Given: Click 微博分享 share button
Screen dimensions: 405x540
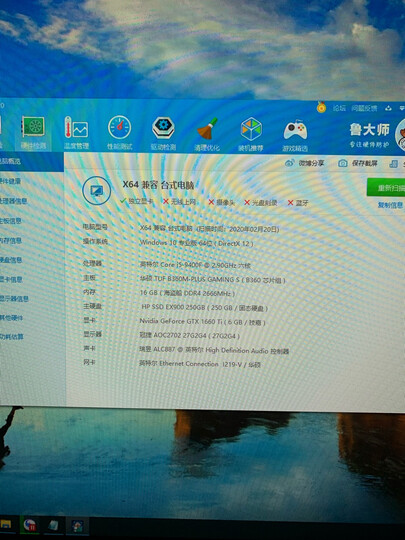Looking at the screenshot, I should point(305,163).
